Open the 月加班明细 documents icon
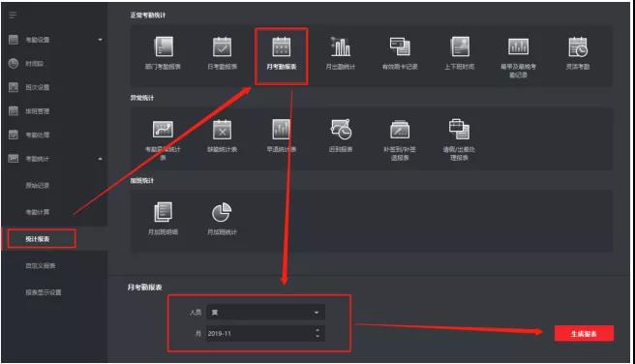 coord(163,212)
